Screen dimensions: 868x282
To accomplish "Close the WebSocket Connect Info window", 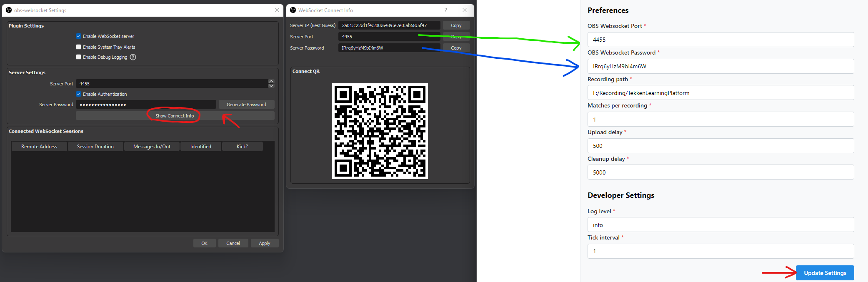I will point(465,10).
